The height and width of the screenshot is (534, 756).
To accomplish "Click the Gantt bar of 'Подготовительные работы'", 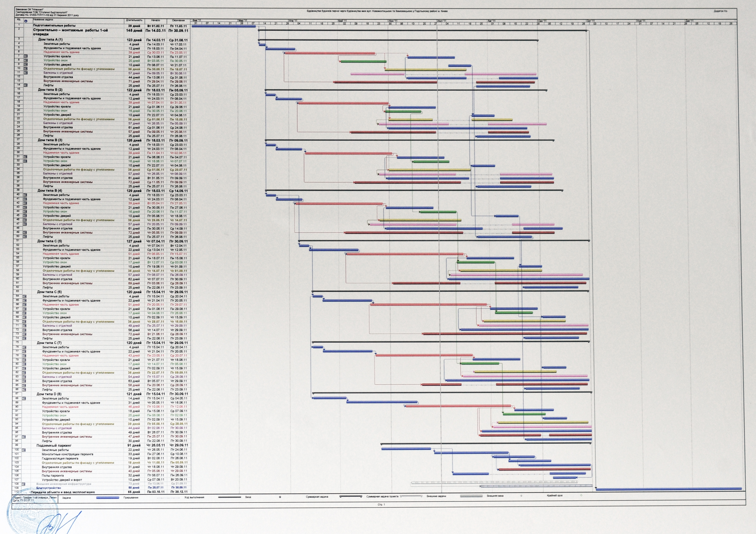I will tap(224, 26).
